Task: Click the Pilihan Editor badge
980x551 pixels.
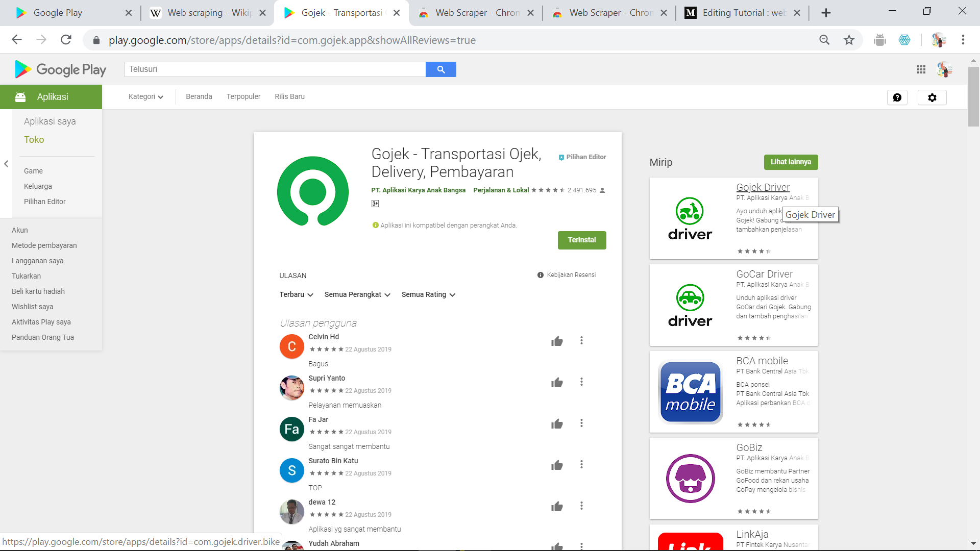Action: tap(582, 157)
